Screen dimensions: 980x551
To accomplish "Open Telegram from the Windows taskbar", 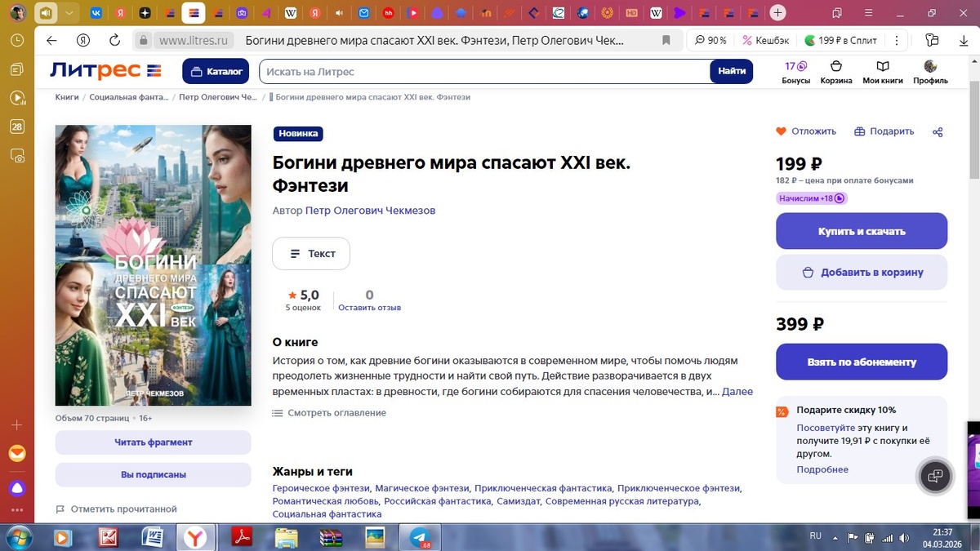I will (x=421, y=537).
